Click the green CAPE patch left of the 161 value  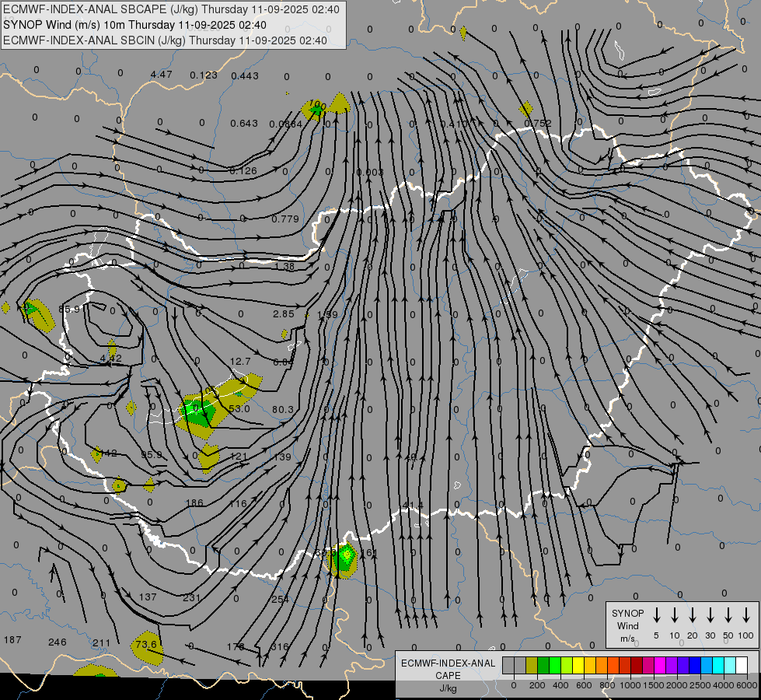coord(344,558)
